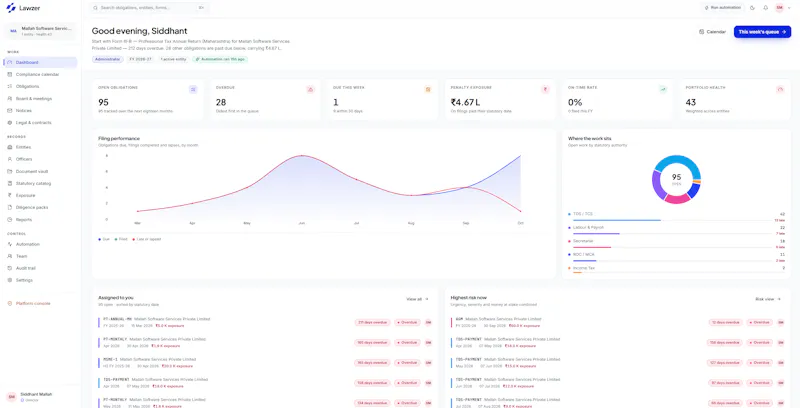Go to Compliance calendar page
The height and width of the screenshot is (408, 800).
point(40,74)
